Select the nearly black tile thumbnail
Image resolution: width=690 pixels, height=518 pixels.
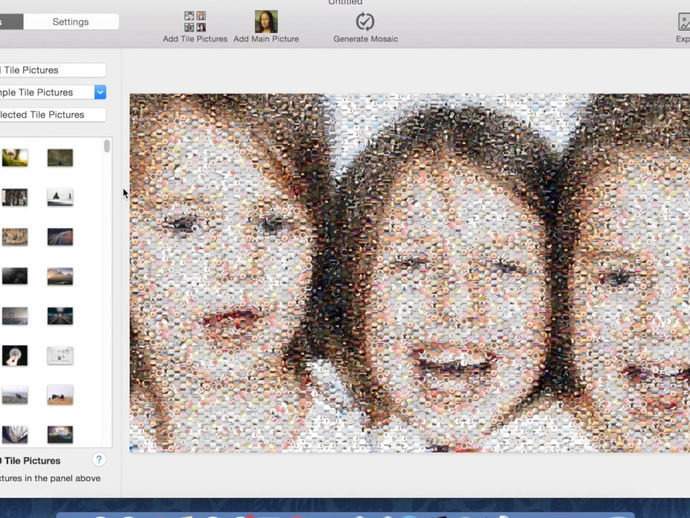tap(15, 276)
